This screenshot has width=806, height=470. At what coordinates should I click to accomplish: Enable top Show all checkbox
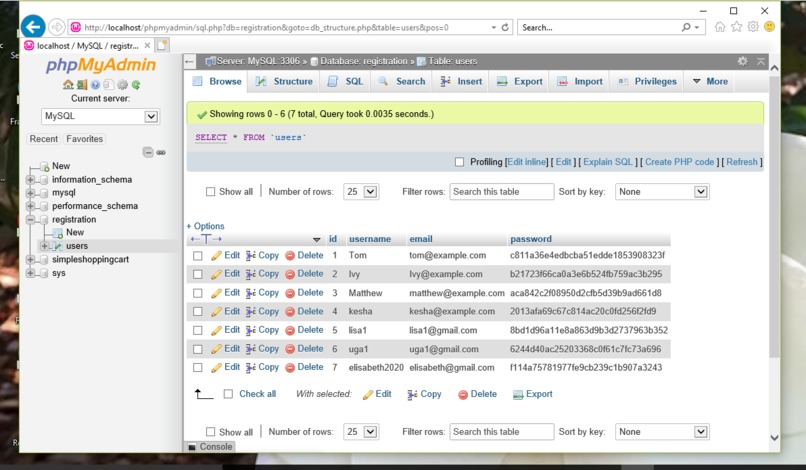(210, 192)
